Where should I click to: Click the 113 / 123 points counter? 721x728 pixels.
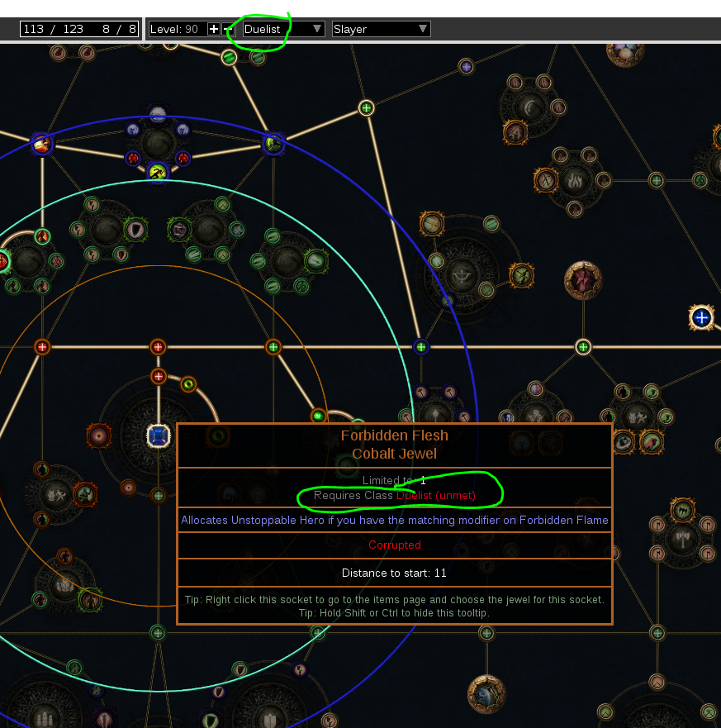(x=54, y=29)
